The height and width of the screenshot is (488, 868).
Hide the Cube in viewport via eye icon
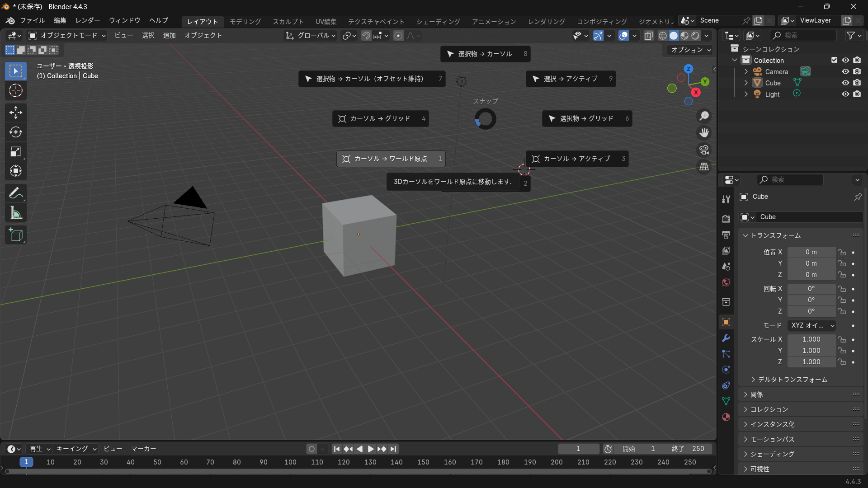tap(845, 83)
